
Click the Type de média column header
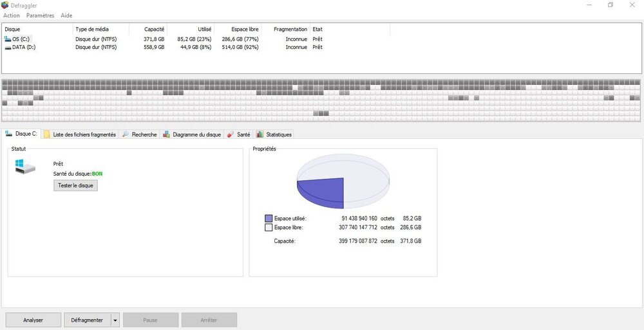click(x=101, y=29)
